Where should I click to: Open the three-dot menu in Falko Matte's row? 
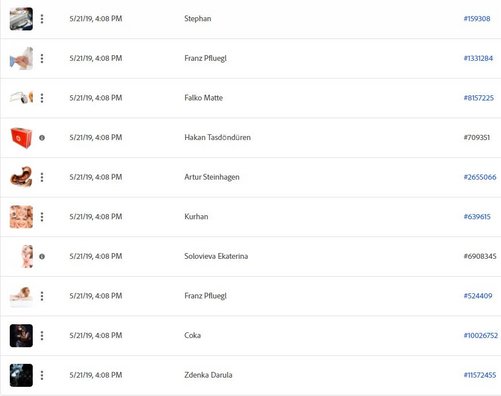(42, 98)
